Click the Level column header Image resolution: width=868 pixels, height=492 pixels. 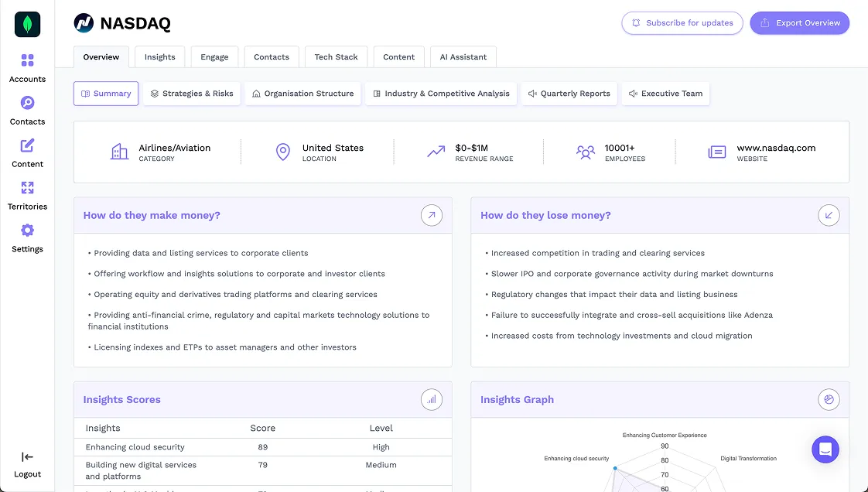click(381, 429)
